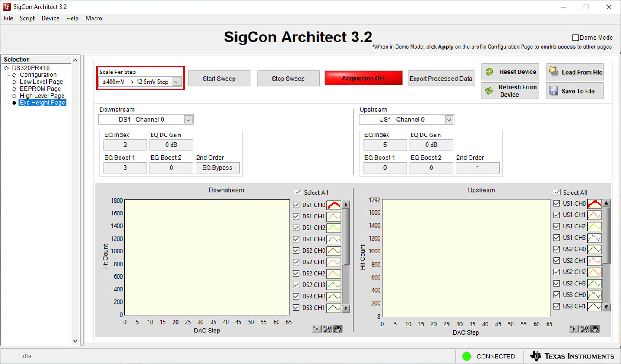Click the Save To File floppy icon
This screenshot has width=621, height=364.
click(554, 91)
